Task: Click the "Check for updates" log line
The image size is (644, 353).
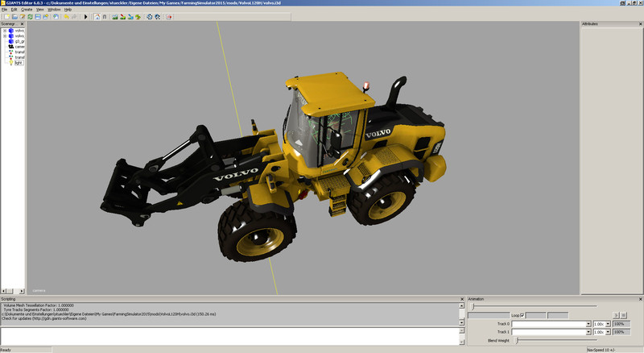Action: click(x=44, y=318)
